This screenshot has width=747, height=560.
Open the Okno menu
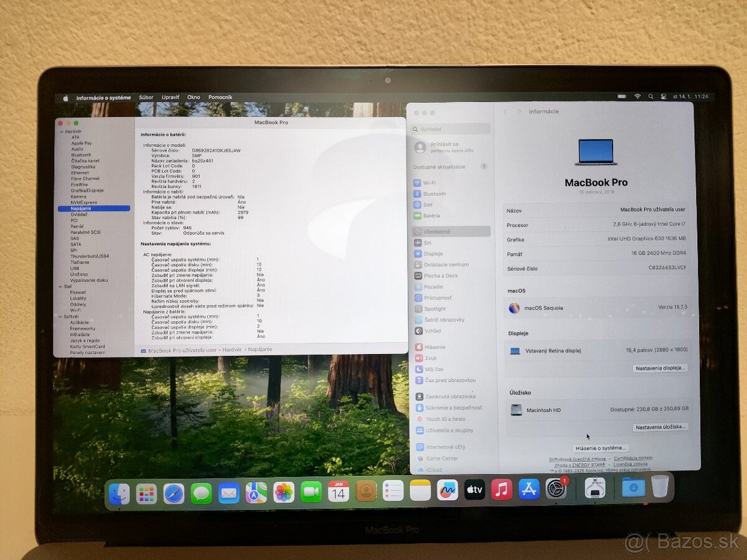point(194,97)
